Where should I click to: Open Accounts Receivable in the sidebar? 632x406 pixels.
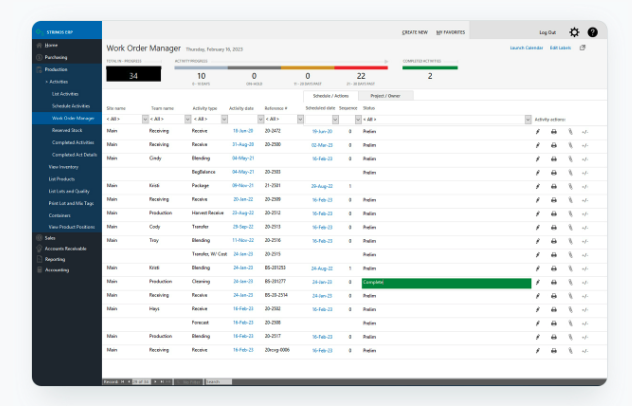(65, 249)
